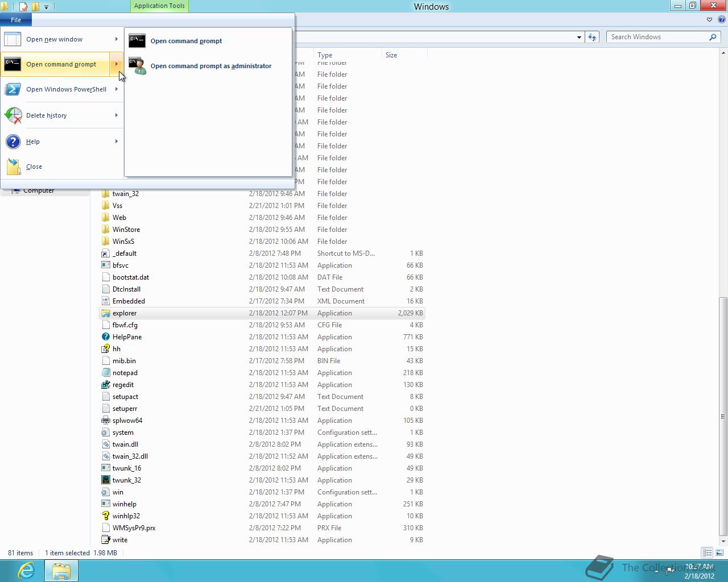Select the bootstat.dat file
Screen dimensions: 728x582
131,277
